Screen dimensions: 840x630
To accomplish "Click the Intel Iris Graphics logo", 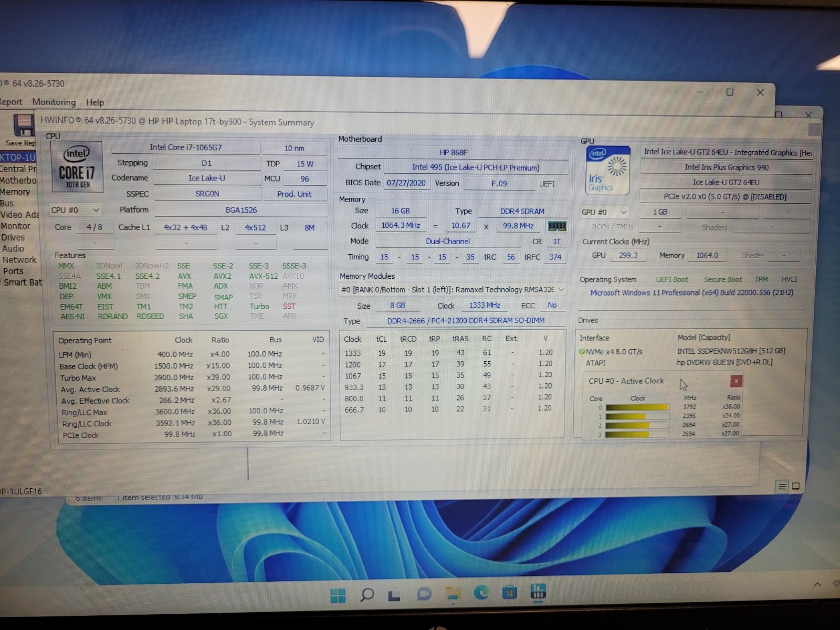I will coord(608,170).
